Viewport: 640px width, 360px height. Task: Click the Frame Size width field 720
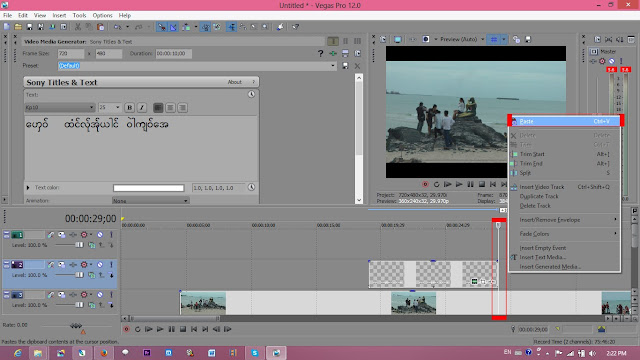pos(71,53)
